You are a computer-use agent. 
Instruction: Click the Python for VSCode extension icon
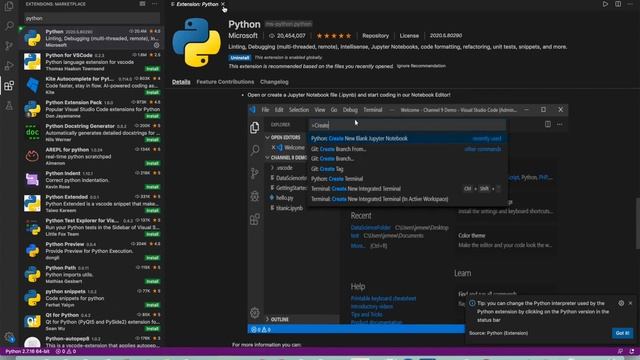coord(32,62)
